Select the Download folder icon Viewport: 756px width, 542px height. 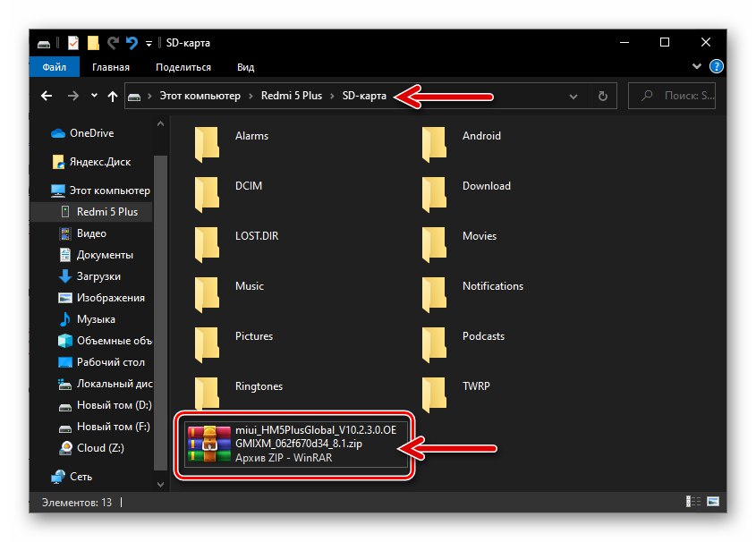coord(434,194)
